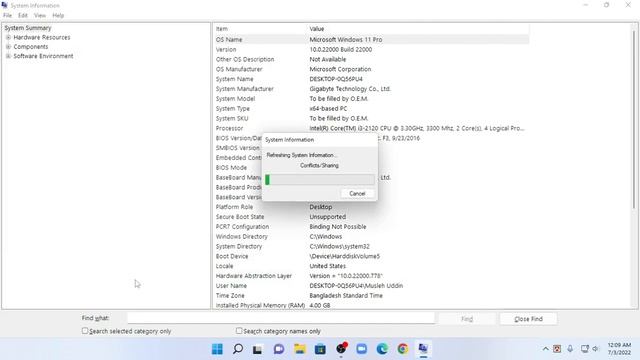Image resolution: width=640 pixels, height=360 pixels.
Task: Expand the Hardware Resources node
Action: [x=8, y=37]
